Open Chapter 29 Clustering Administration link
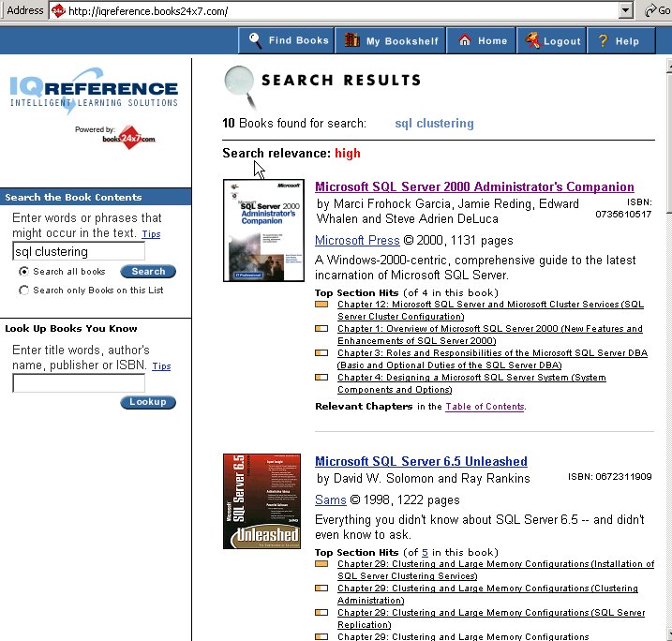 click(487, 594)
